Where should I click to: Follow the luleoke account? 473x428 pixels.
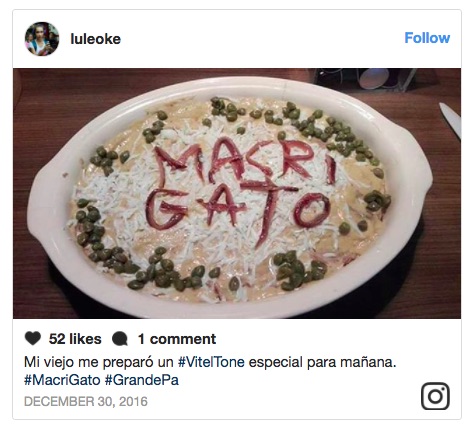427,38
